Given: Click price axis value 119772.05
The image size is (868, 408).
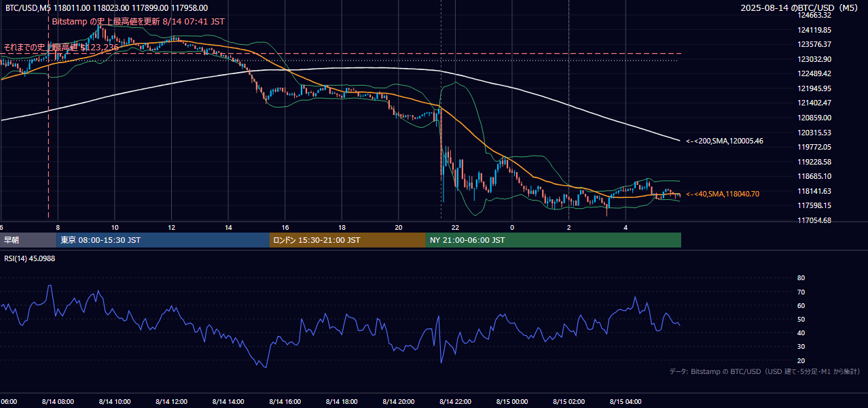Looking at the screenshot, I should (815, 147).
